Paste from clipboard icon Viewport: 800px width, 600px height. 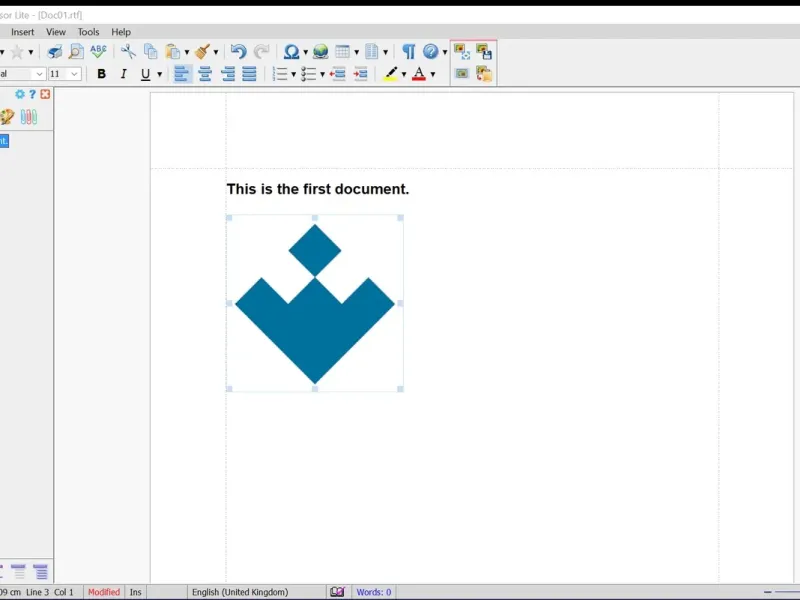[x=173, y=52]
